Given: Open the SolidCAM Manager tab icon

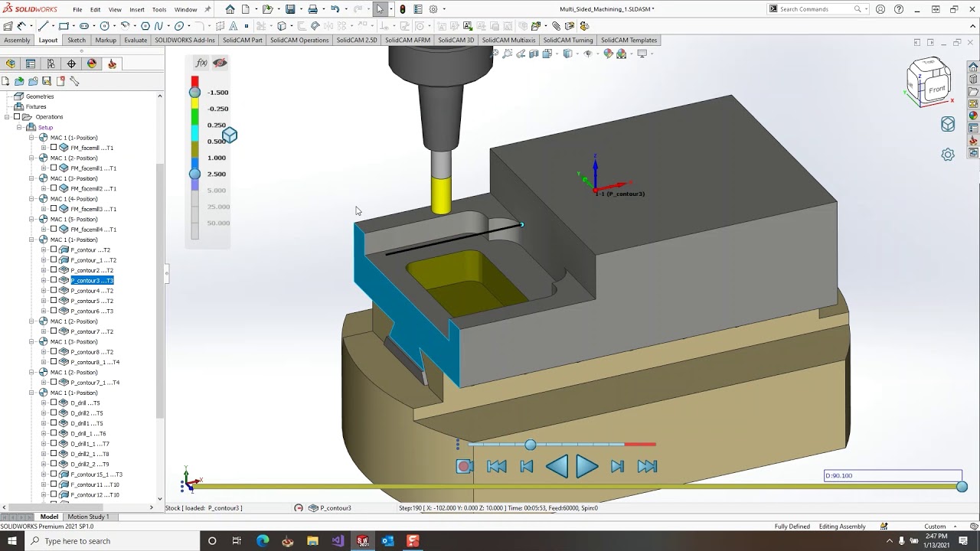Looking at the screenshot, I should pos(112,64).
